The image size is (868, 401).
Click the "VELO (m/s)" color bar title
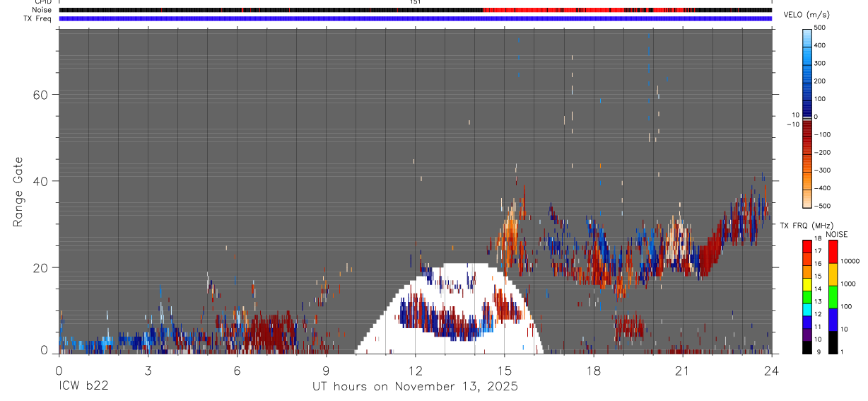[806, 15]
